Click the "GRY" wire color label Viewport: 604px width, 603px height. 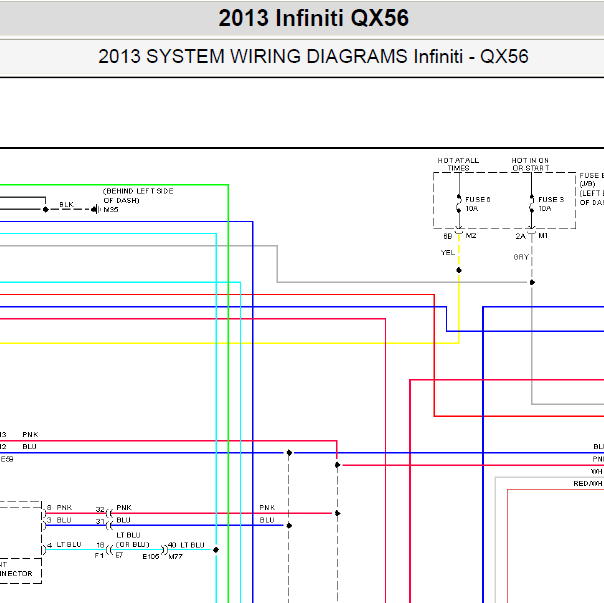(521, 257)
